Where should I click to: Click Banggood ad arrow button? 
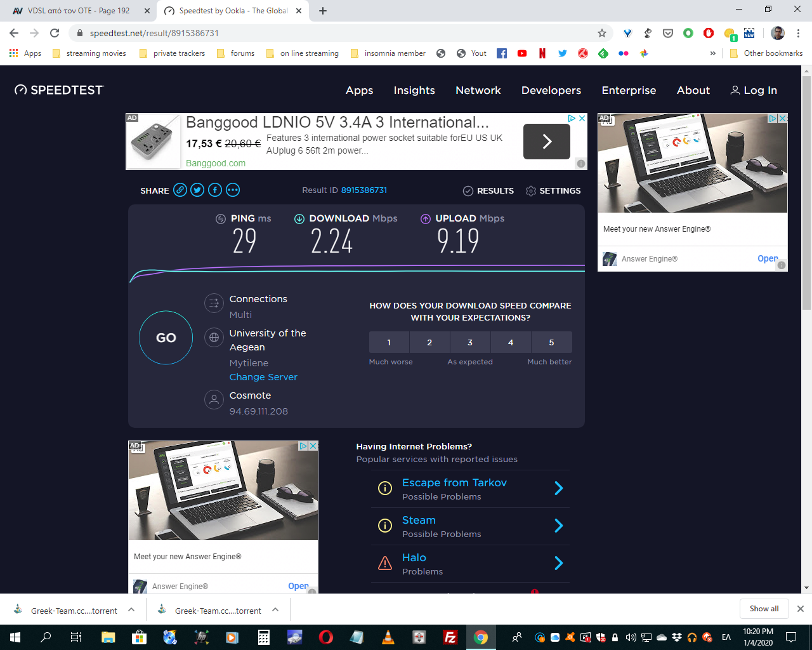coord(547,141)
